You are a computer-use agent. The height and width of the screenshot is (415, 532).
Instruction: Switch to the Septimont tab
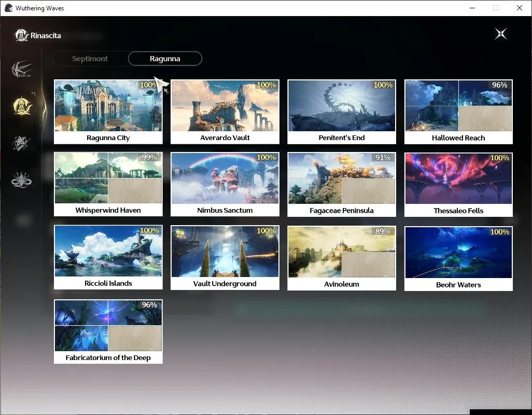(90, 59)
